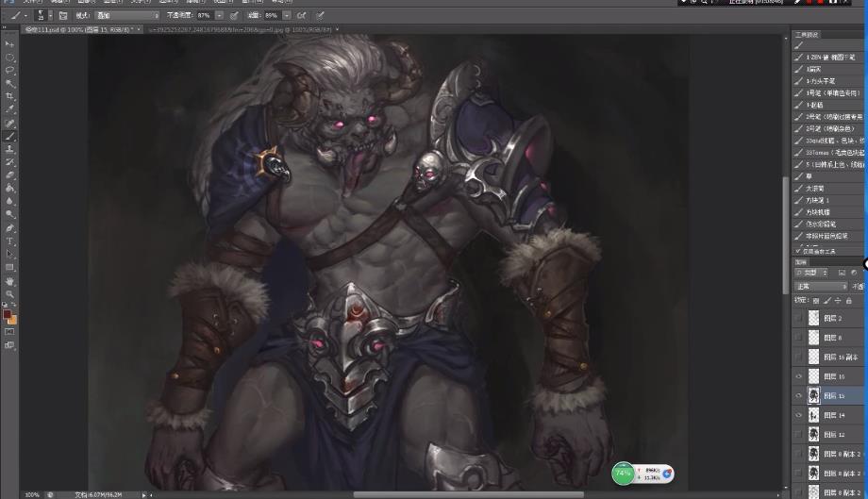Select the Layers panel tab
The image size is (868, 499).
click(801, 262)
